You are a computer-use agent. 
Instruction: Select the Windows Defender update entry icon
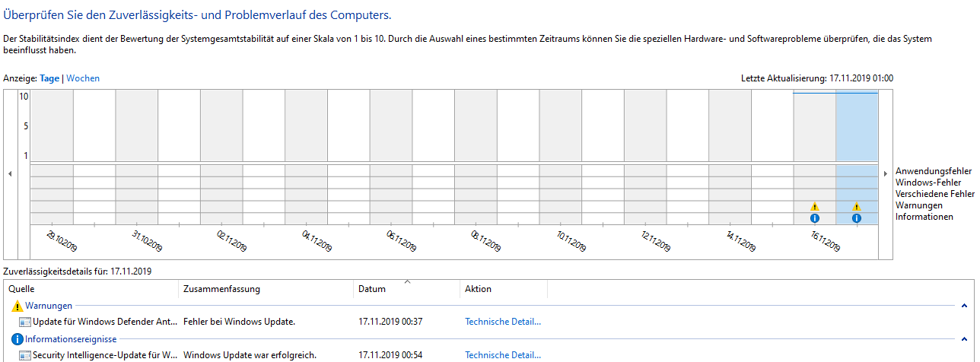click(x=25, y=322)
